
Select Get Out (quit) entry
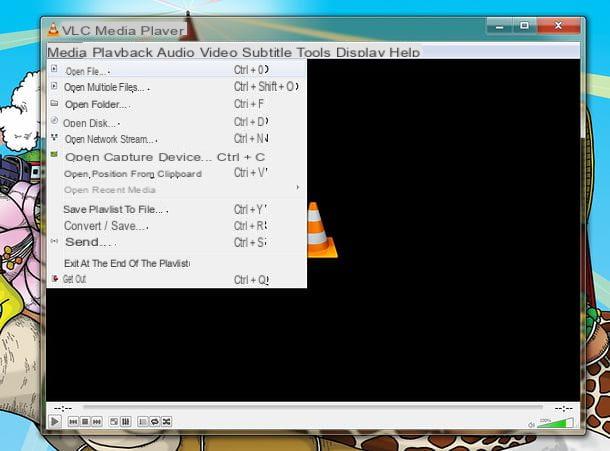pyautogui.click(x=177, y=279)
